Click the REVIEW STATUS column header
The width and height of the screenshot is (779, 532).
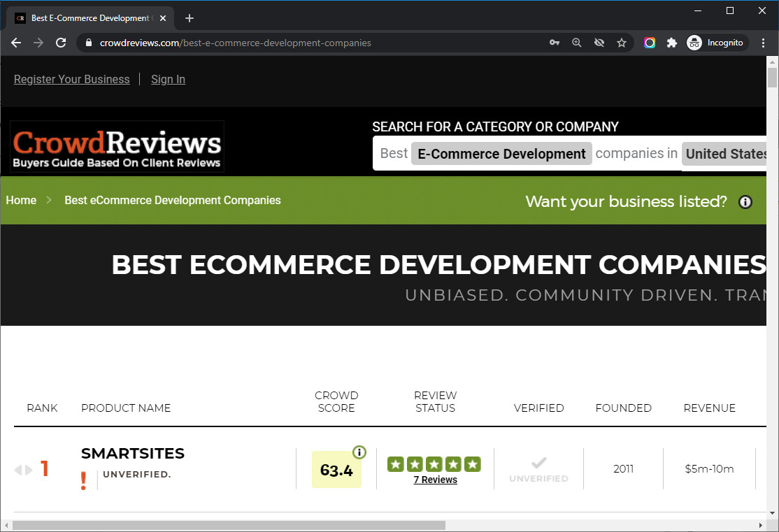[435, 401]
